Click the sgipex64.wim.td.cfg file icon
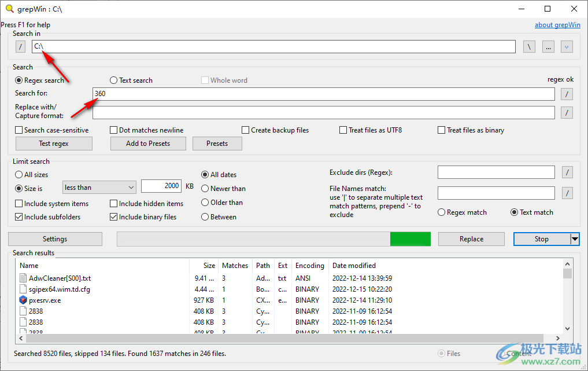 click(x=23, y=289)
